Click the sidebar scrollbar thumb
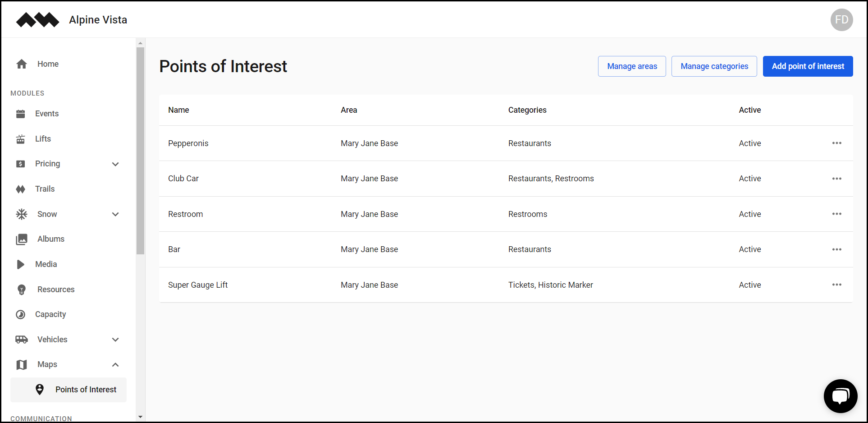Image resolution: width=868 pixels, height=423 pixels. [x=140, y=151]
